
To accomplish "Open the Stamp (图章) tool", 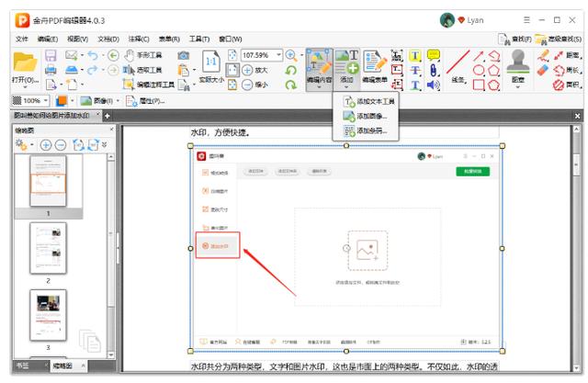I will (518, 69).
